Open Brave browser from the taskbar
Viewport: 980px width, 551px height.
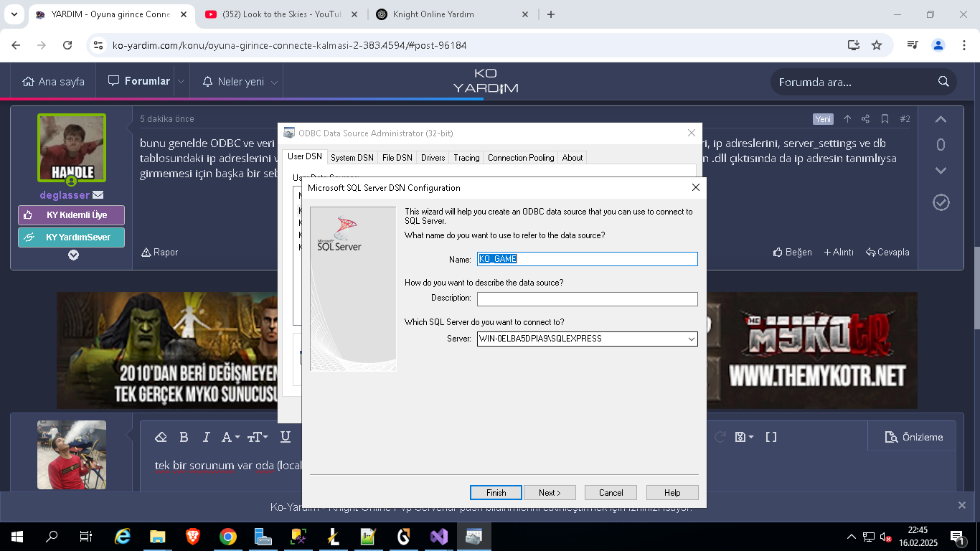pos(193,536)
